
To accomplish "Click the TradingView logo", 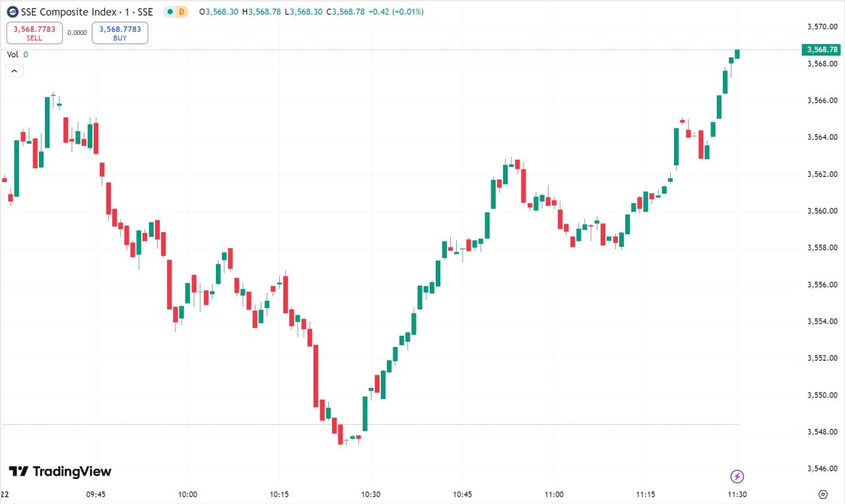I will 60,471.
